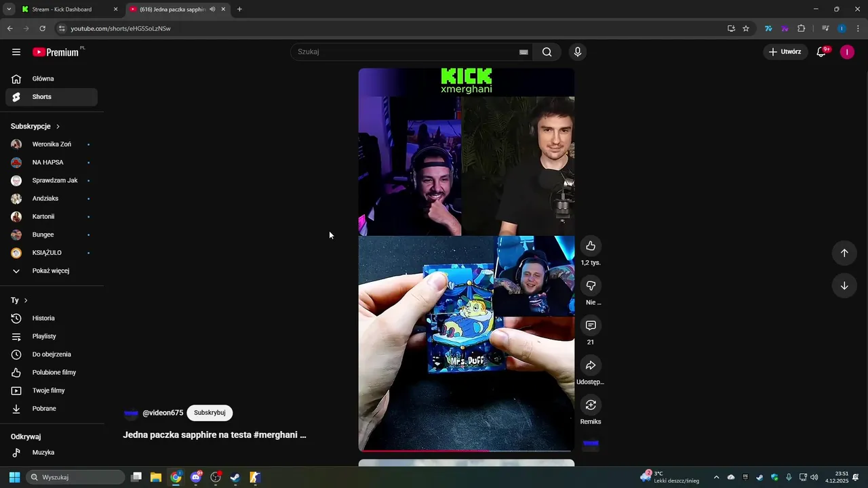
Task: Open NA HAPSA subscription channel
Action: click(x=52, y=163)
